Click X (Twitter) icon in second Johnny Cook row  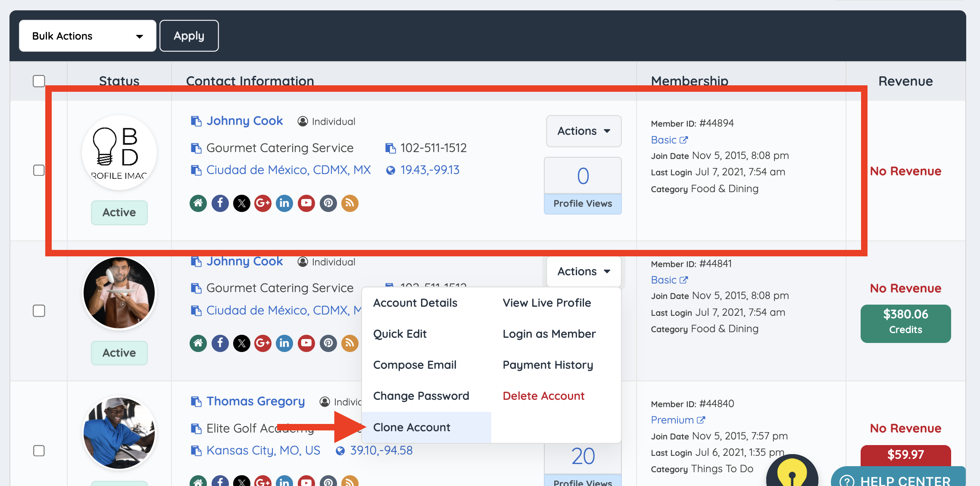(241, 343)
